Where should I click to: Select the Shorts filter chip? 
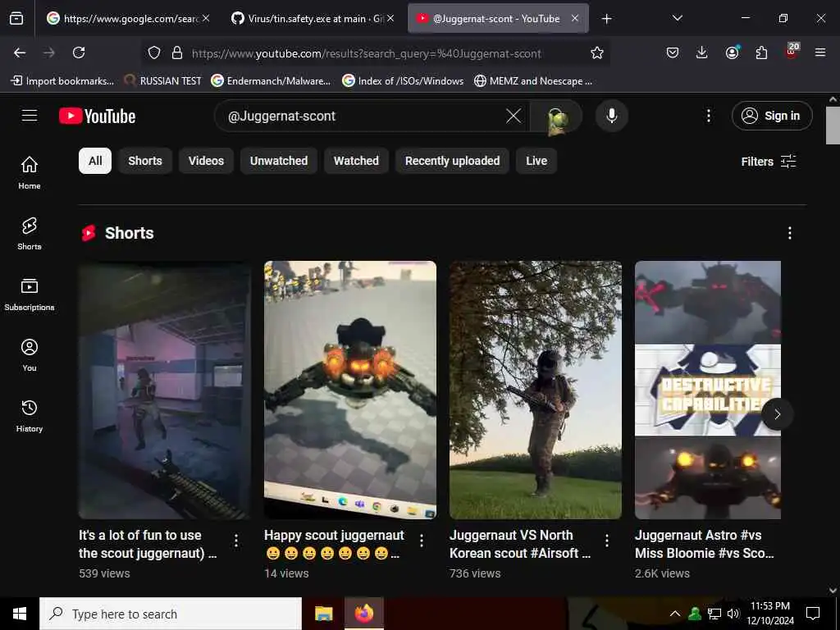[x=145, y=161]
